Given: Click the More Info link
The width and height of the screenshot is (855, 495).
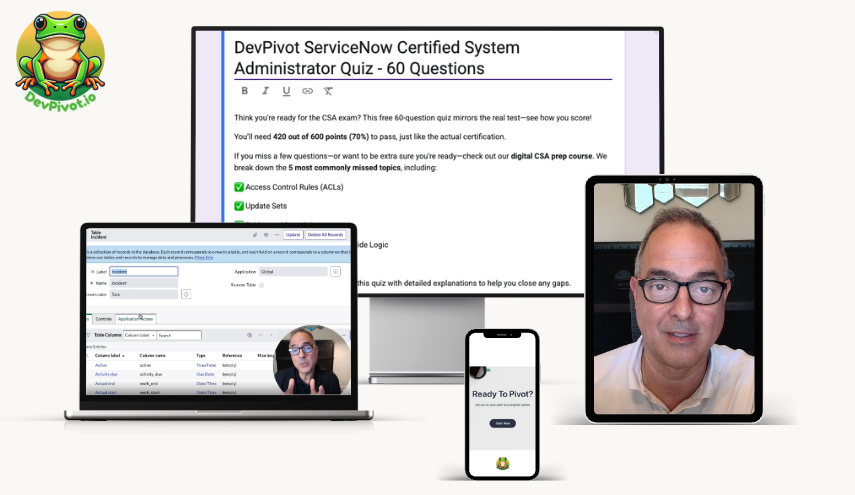Looking at the screenshot, I should [203, 257].
